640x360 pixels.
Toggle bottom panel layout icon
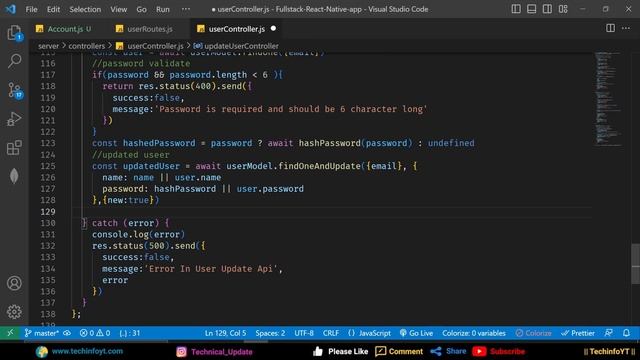click(x=531, y=9)
